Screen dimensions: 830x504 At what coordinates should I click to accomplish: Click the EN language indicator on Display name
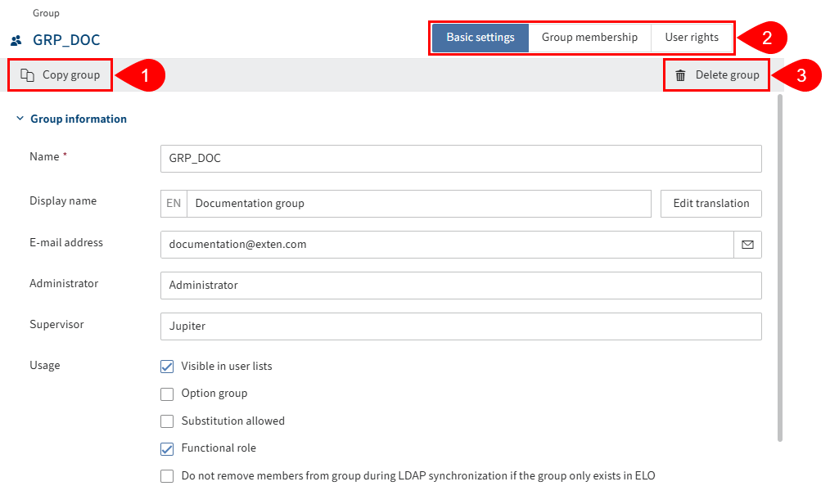click(x=173, y=203)
